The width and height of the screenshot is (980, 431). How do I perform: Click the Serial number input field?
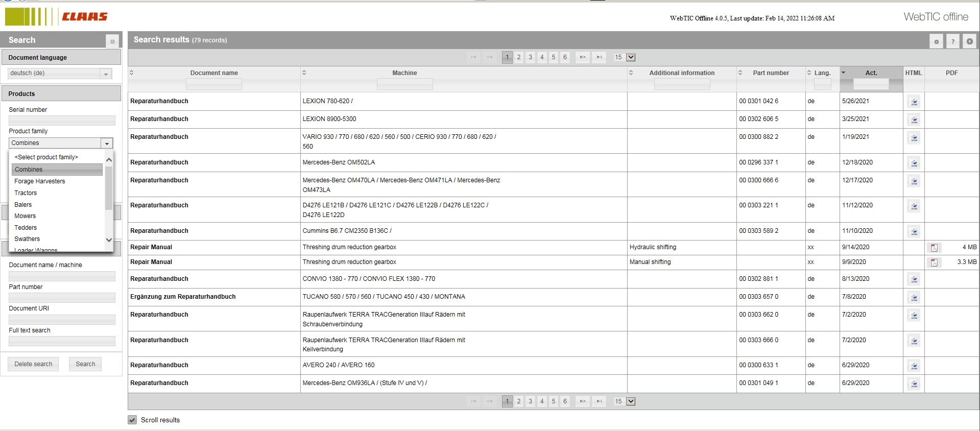point(62,121)
